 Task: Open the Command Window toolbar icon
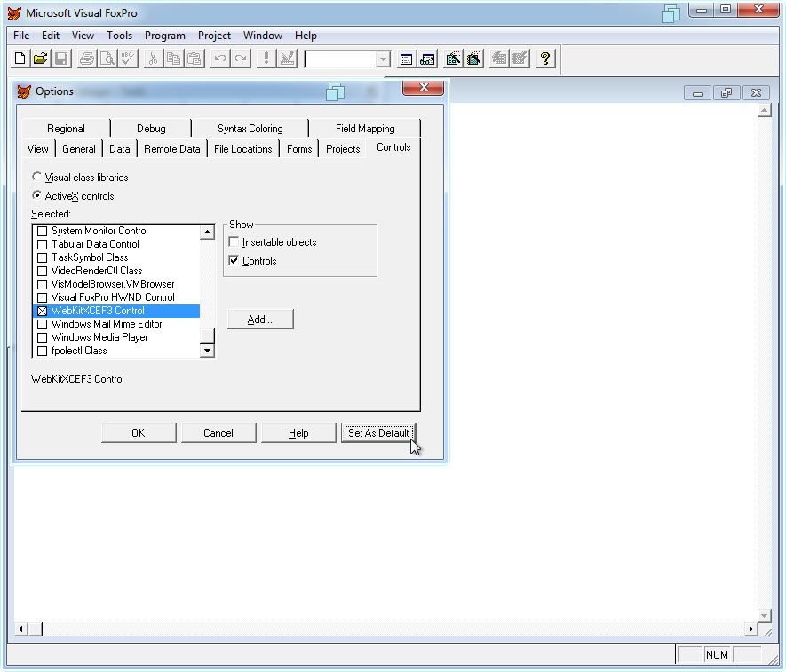[x=407, y=59]
